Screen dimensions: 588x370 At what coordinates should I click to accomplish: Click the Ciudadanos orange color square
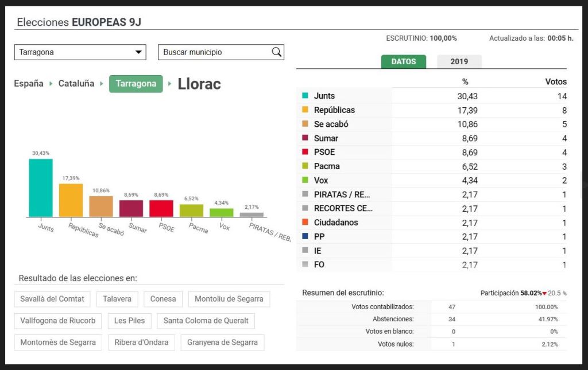pos(305,223)
